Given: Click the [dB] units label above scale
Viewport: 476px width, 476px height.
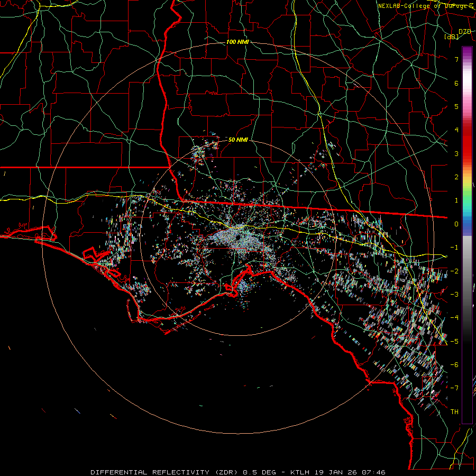Looking at the screenshot, I should [x=452, y=37].
